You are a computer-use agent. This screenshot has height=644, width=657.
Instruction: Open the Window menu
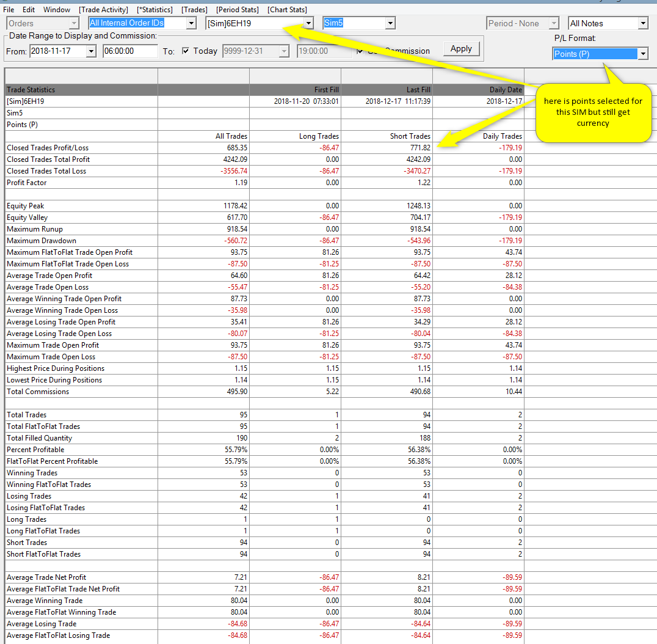[57, 10]
